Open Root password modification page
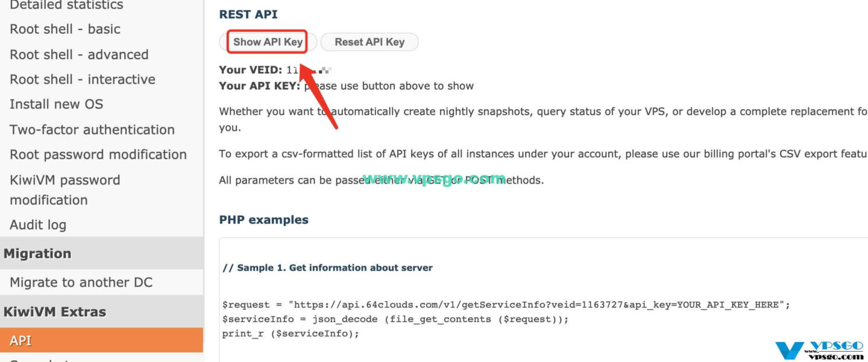Viewport: 868px width, 362px height. (98, 155)
